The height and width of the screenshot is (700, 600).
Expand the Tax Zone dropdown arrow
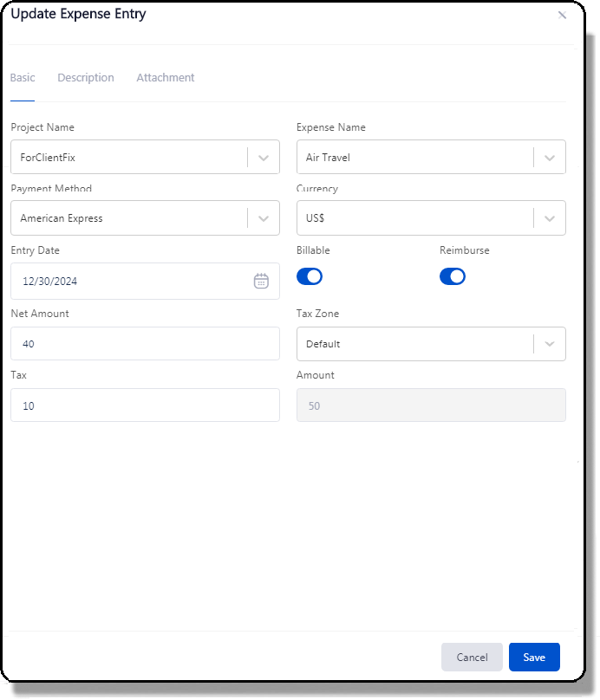(550, 344)
